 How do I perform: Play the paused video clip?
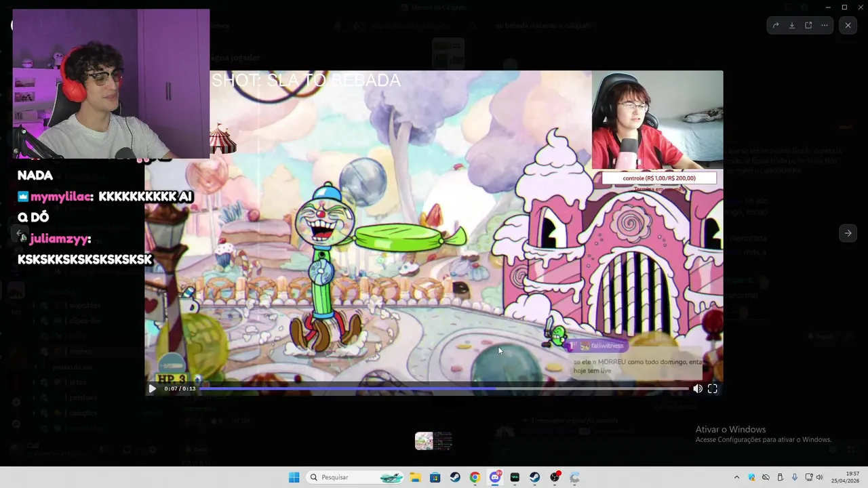click(152, 388)
